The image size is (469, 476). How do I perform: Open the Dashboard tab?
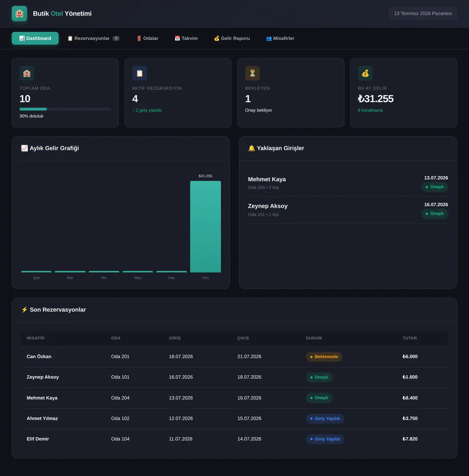click(35, 38)
